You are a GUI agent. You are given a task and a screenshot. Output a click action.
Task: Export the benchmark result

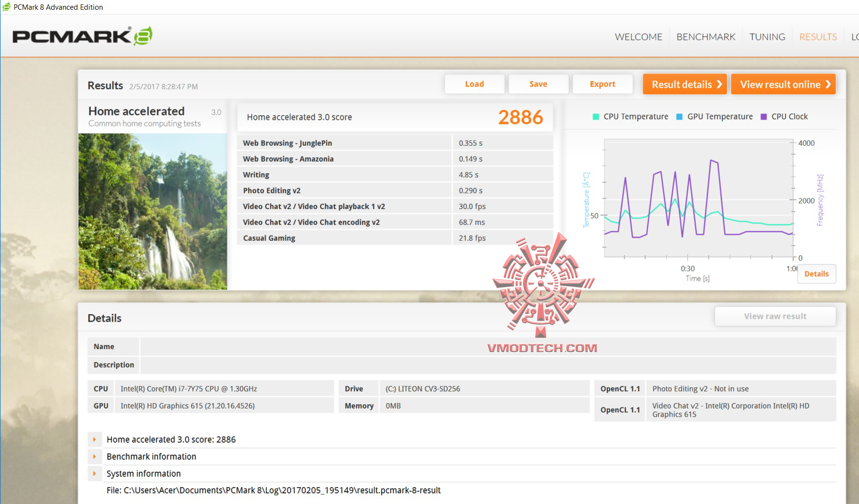(x=602, y=84)
